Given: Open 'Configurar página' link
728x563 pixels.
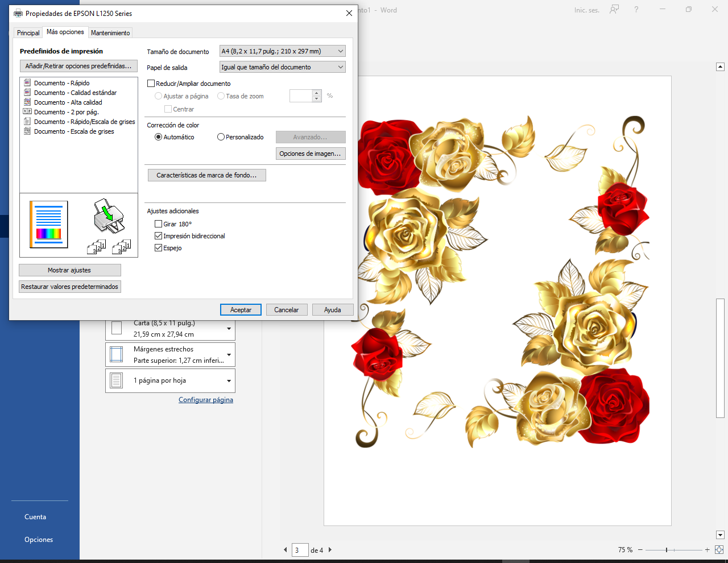Looking at the screenshot, I should [206, 400].
